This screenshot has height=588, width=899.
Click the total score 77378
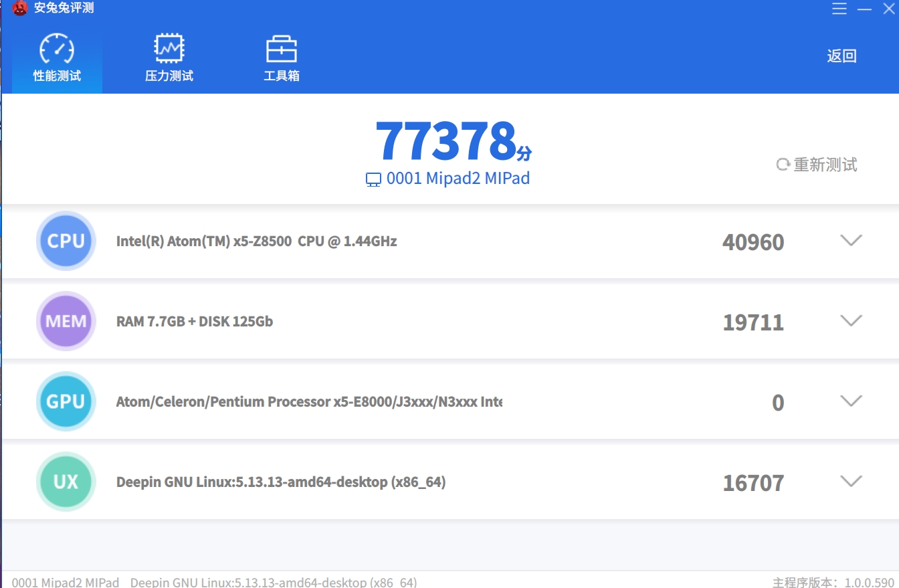coord(446,141)
